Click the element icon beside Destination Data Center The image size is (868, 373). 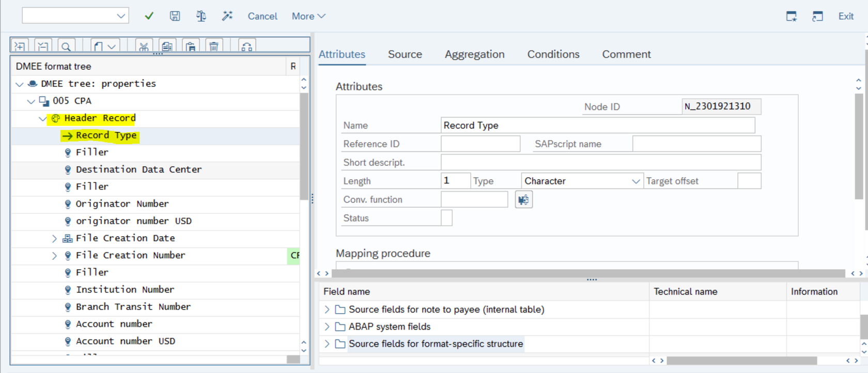[x=68, y=169]
